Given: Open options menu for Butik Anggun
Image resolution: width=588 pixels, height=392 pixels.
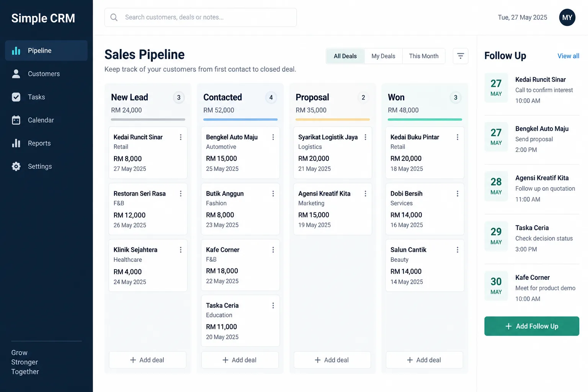Looking at the screenshot, I should (273, 194).
